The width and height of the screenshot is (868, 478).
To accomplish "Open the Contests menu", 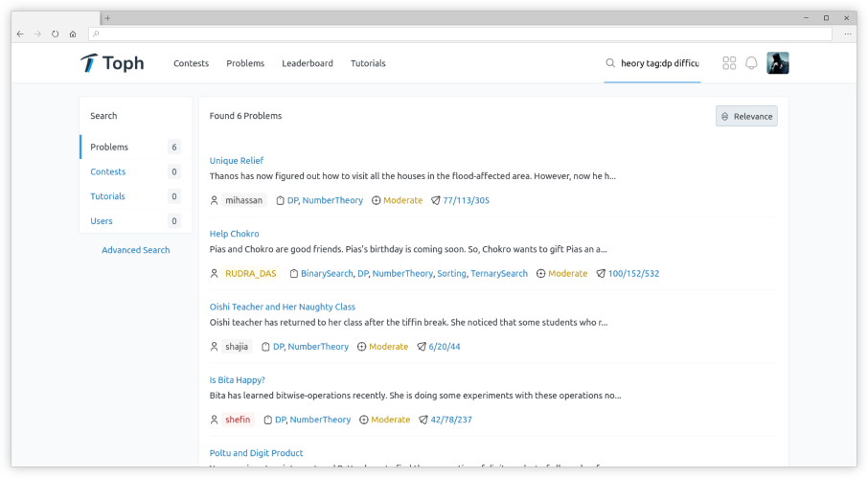I will click(x=191, y=63).
